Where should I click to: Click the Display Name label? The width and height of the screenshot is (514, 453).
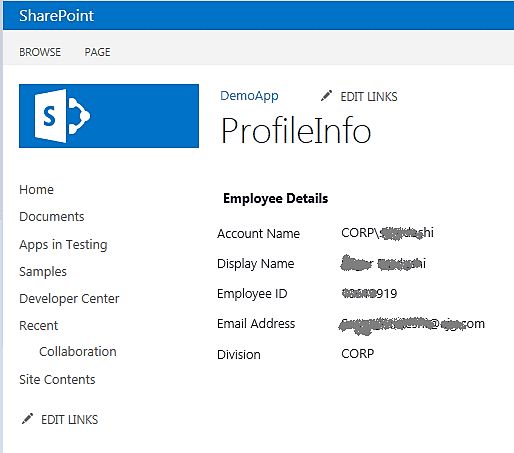(256, 264)
